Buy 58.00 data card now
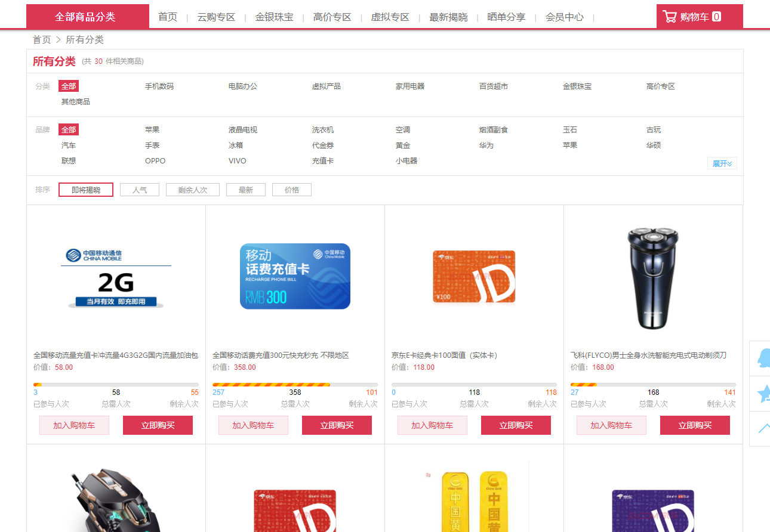770x532 pixels. tap(158, 425)
